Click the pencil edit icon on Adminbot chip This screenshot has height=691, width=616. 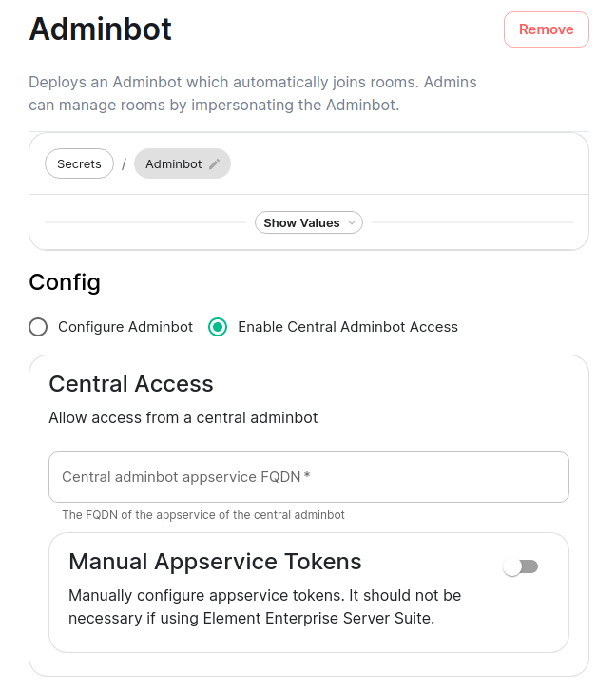[215, 164]
